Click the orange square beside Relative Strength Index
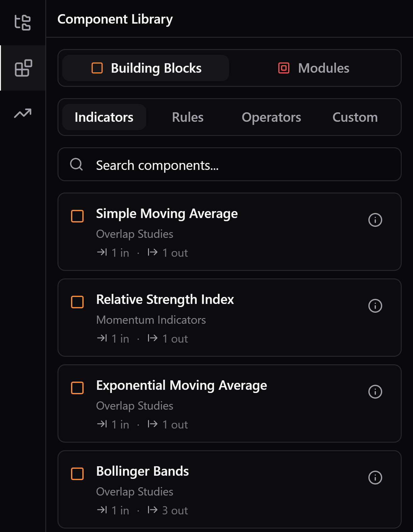 click(x=77, y=302)
